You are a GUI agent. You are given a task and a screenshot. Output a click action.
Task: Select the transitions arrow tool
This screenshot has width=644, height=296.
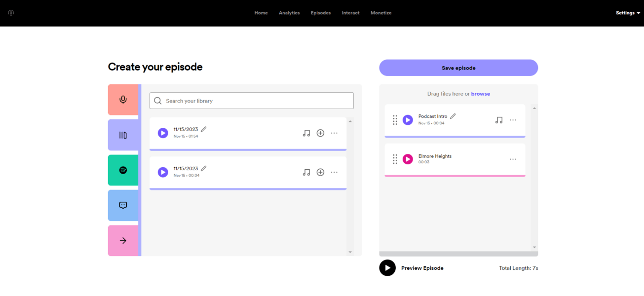click(x=123, y=241)
